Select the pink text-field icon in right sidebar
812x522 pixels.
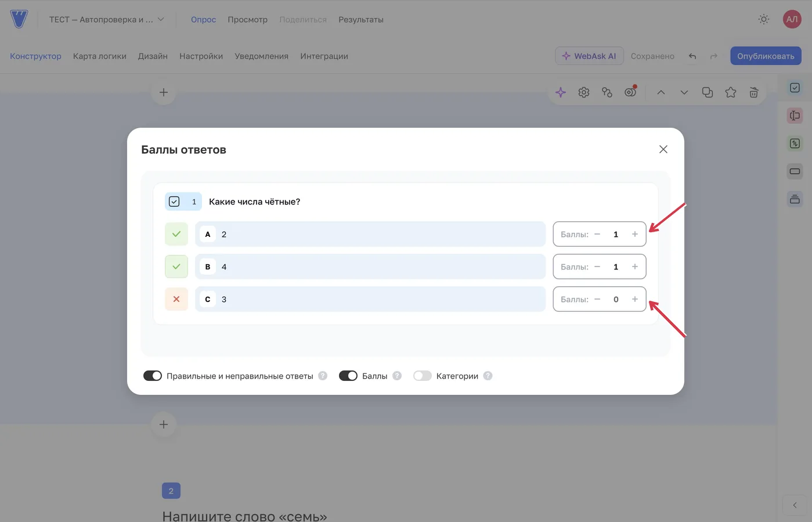(x=795, y=116)
